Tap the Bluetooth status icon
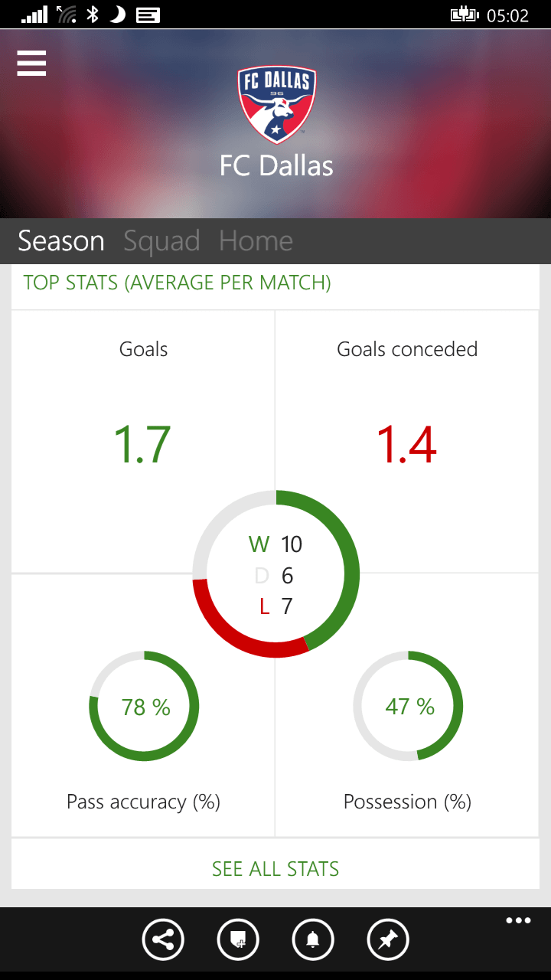551x980 pixels. [x=93, y=14]
